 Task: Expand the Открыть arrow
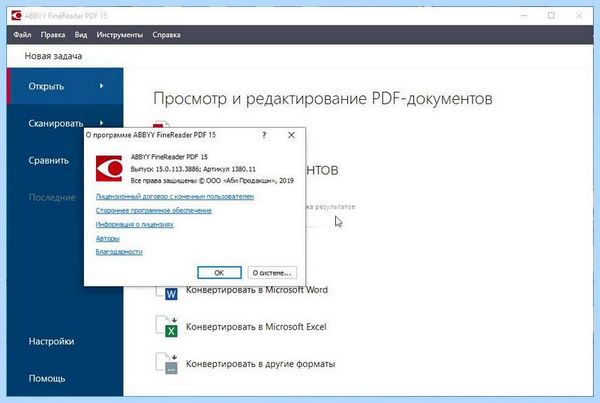click(101, 86)
